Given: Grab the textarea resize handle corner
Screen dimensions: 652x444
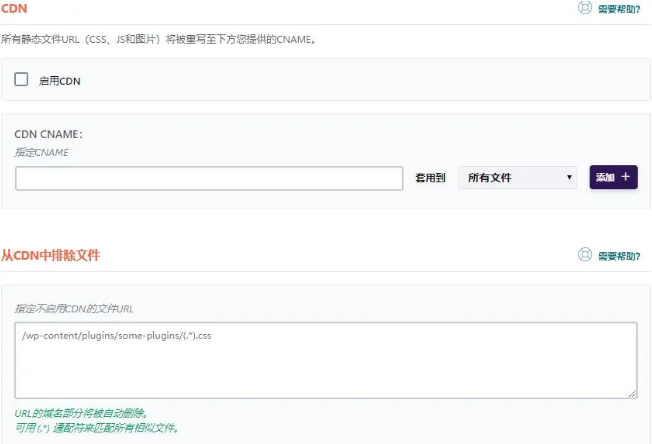Looking at the screenshot, I should [632, 393].
